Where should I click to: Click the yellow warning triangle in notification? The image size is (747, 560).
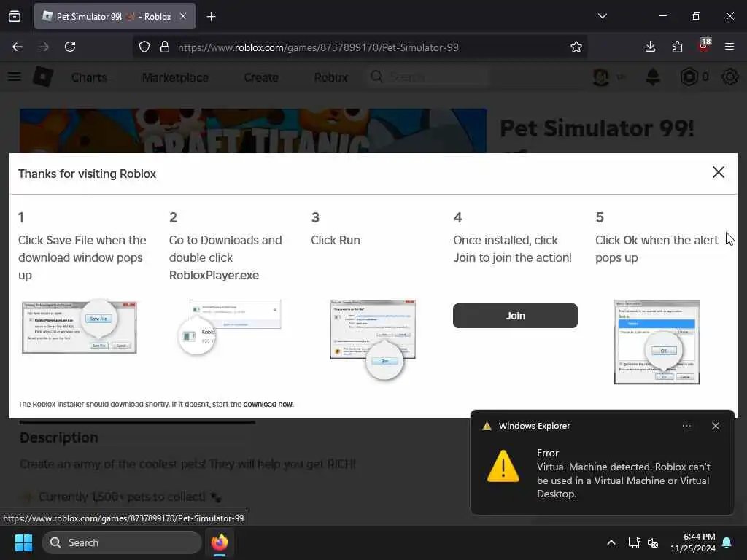(x=503, y=466)
